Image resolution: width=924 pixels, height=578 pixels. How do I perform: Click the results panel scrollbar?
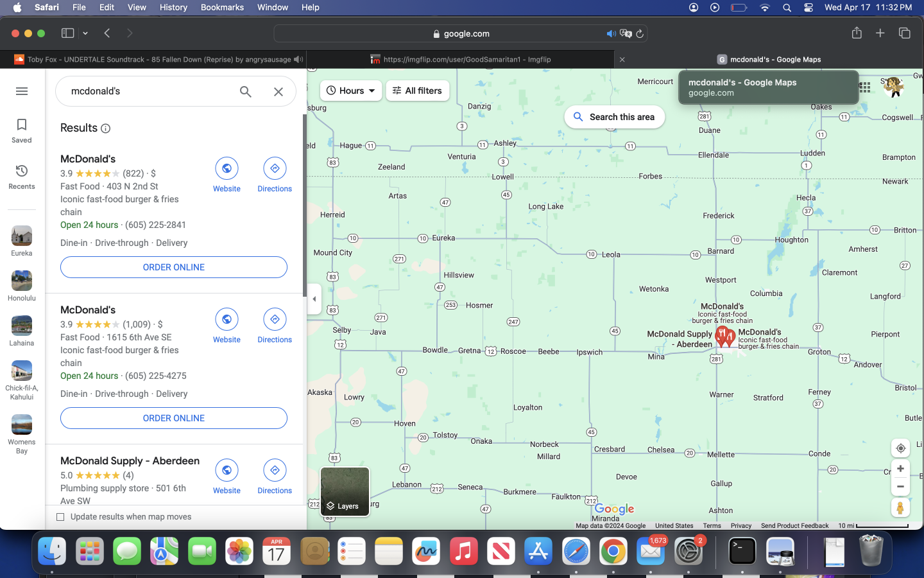pos(305,204)
